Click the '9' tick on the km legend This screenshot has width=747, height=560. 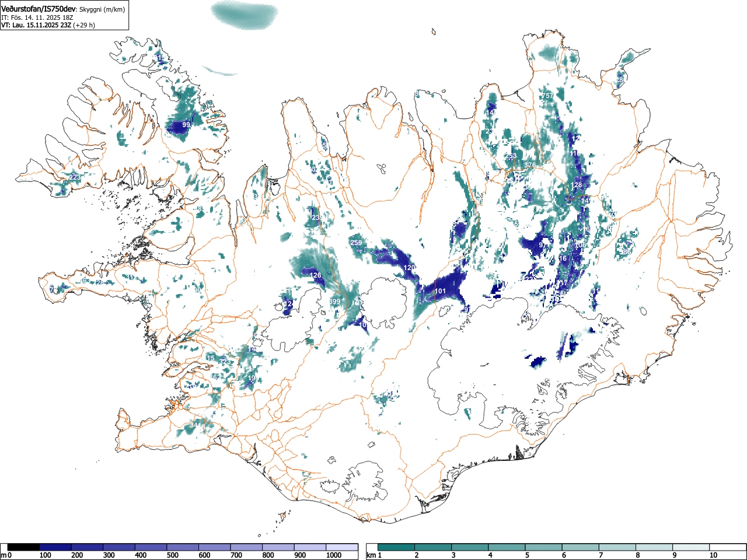click(x=673, y=555)
